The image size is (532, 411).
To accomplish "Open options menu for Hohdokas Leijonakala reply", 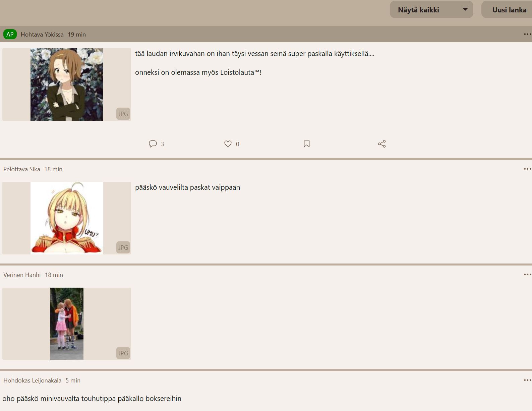I will tap(527, 380).
